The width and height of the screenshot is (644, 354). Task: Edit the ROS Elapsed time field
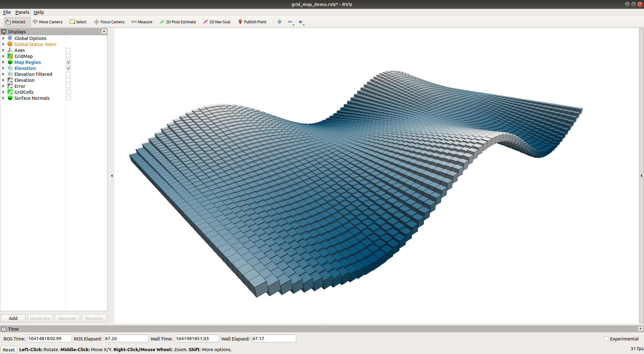(126, 338)
